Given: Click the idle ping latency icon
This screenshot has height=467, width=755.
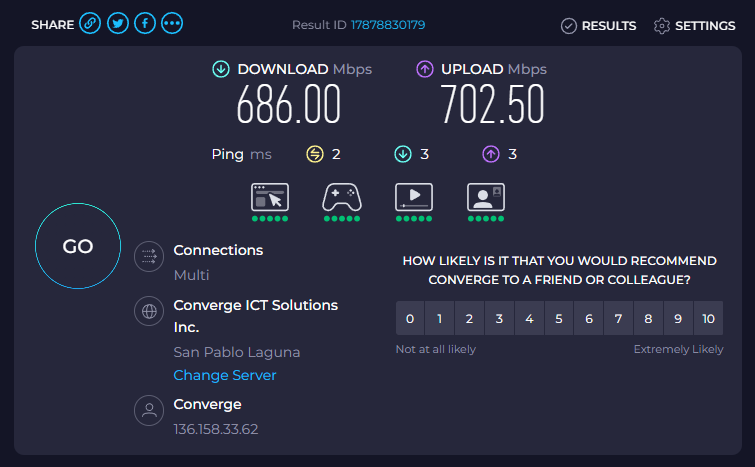Looking at the screenshot, I should (315, 155).
